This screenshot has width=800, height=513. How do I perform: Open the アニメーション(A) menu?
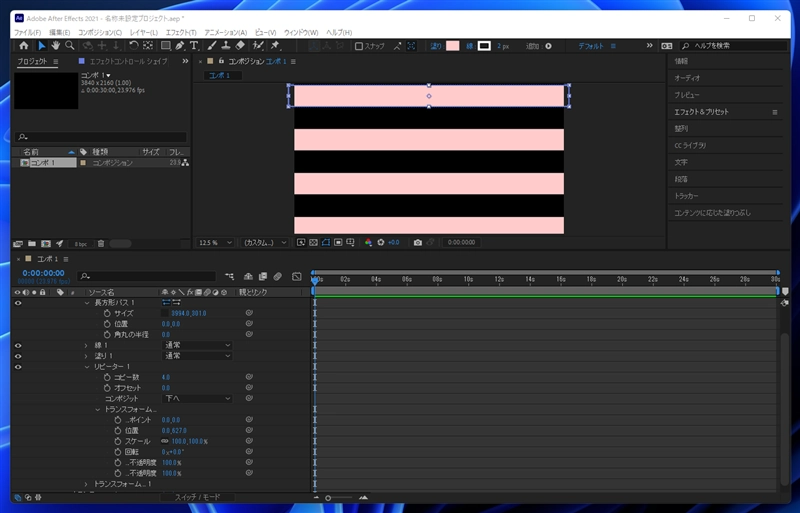point(225,33)
